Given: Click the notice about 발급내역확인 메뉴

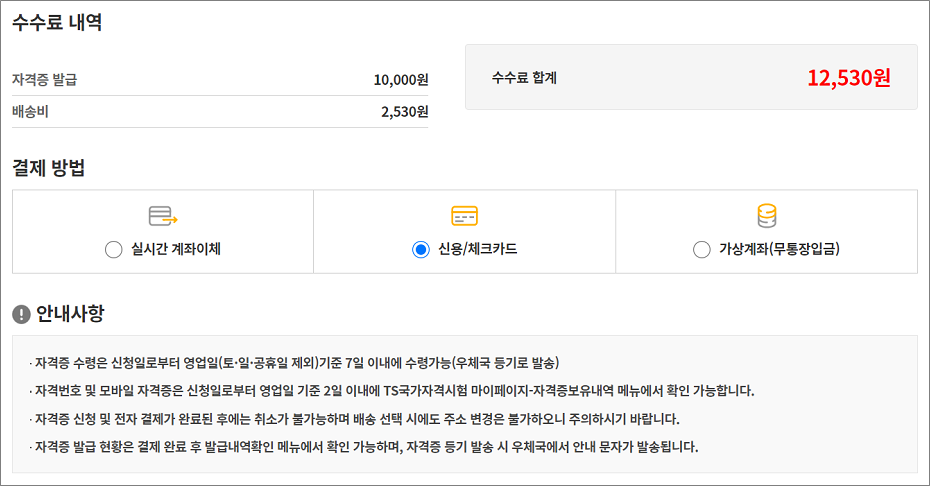Looking at the screenshot, I should pos(364,447).
